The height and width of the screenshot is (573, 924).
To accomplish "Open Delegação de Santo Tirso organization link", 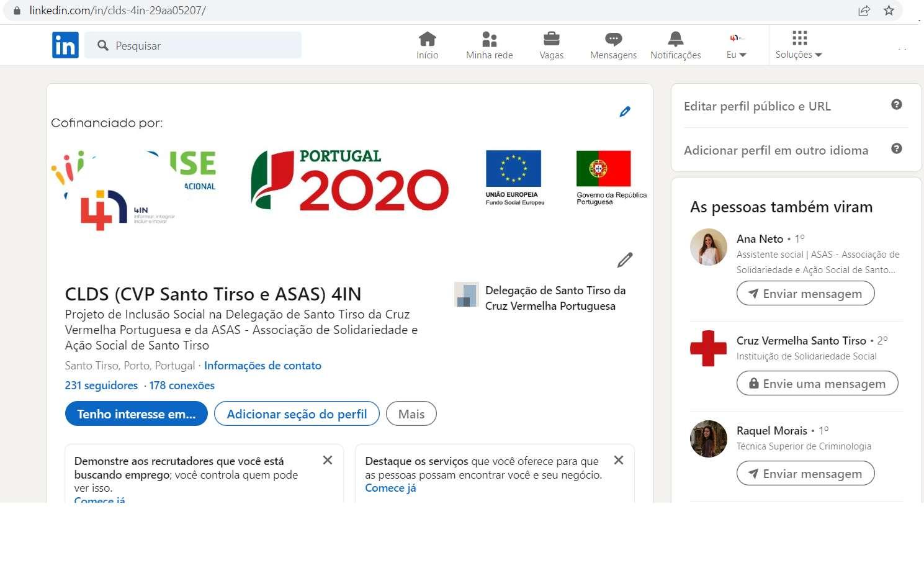I will pos(555,298).
